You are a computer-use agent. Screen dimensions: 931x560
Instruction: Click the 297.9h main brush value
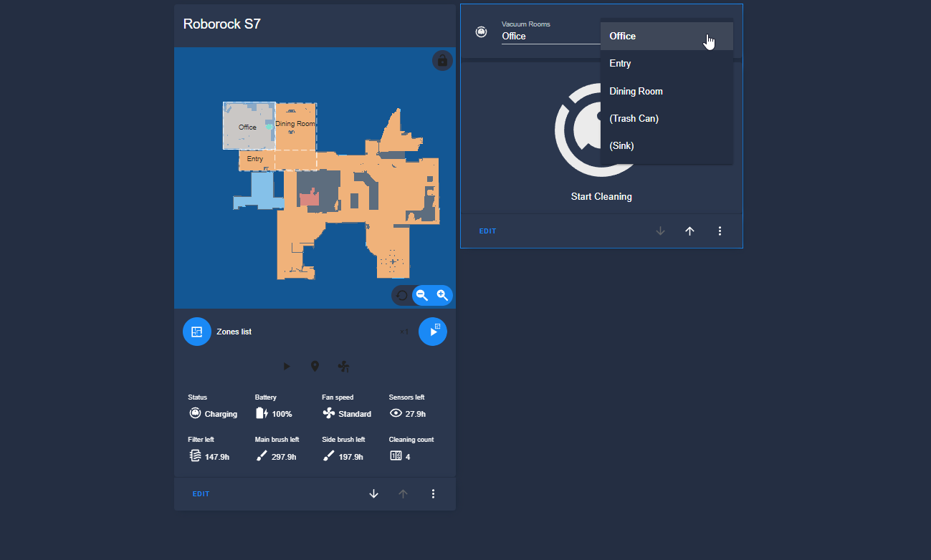pyautogui.click(x=284, y=457)
